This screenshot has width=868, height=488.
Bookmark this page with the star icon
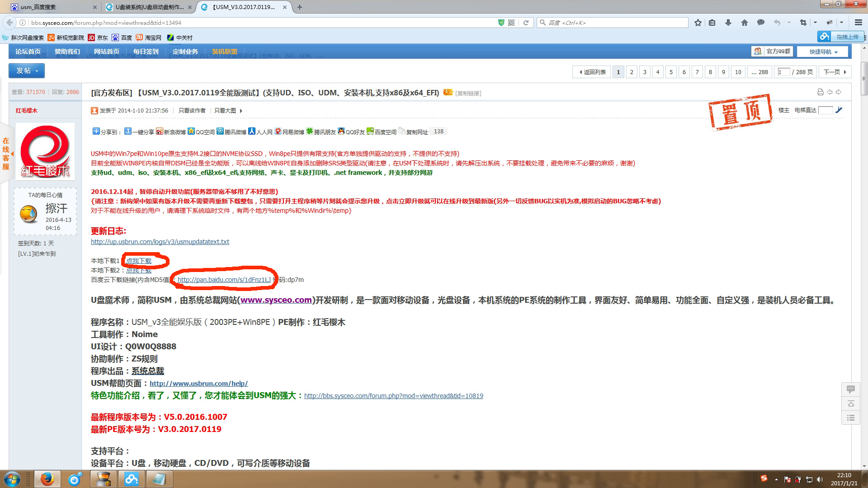click(698, 22)
